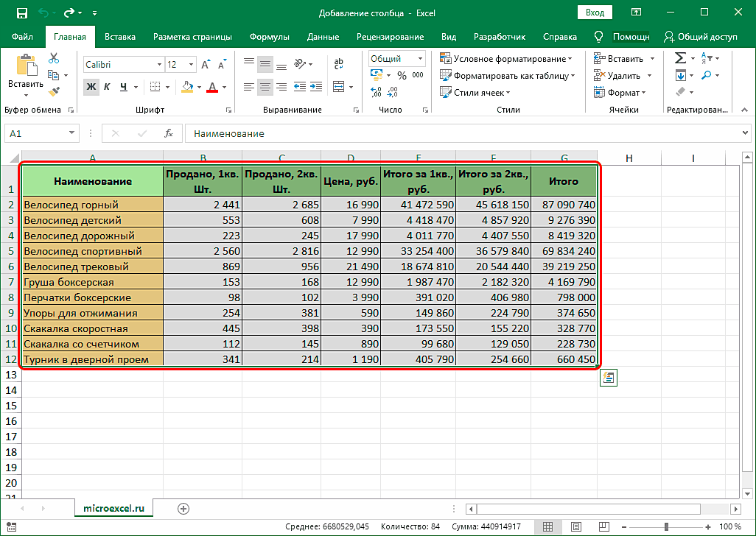Click the Cut scissors icon
Image resolution: width=756 pixels, height=536 pixels.
54,59
